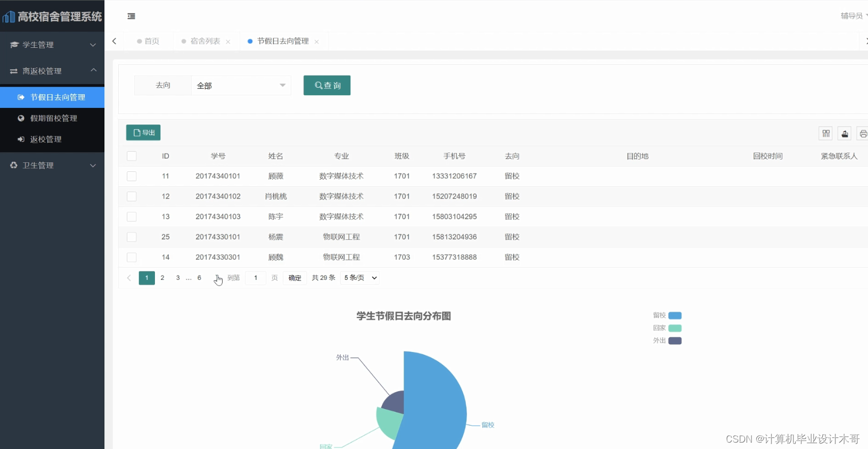
Task: Toggle the 外出 legend dark swatch
Action: point(675,341)
